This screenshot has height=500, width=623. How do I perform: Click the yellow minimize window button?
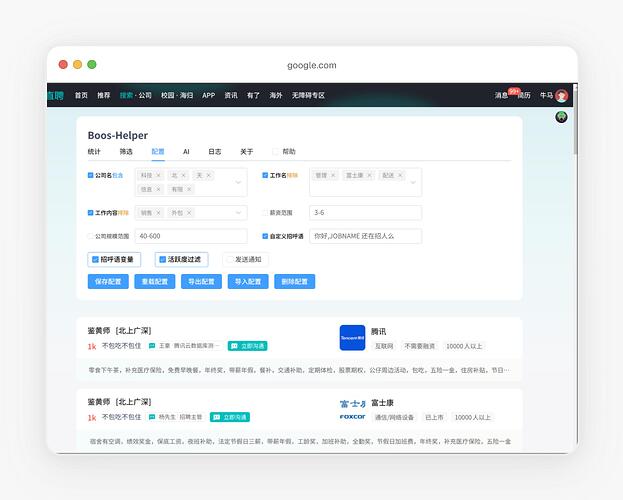tap(77, 64)
